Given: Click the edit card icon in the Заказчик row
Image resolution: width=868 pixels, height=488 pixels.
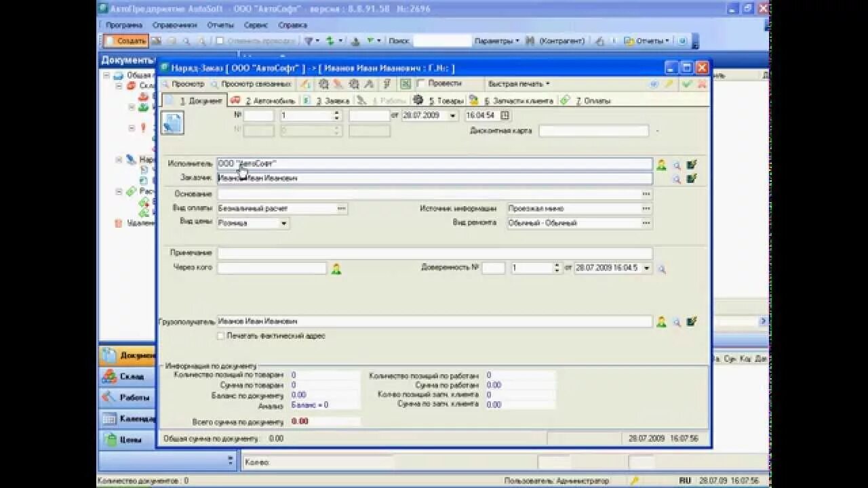Looking at the screenshot, I should 692,179.
